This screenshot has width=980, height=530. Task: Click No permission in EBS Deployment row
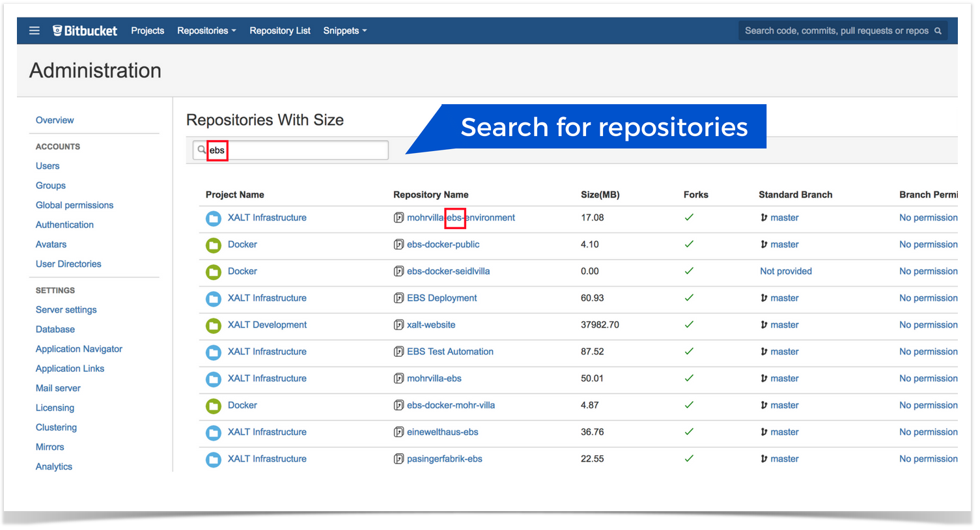[929, 298]
